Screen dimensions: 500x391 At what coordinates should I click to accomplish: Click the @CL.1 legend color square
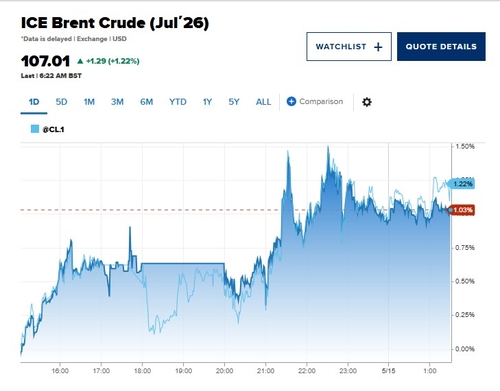pyautogui.click(x=35, y=129)
